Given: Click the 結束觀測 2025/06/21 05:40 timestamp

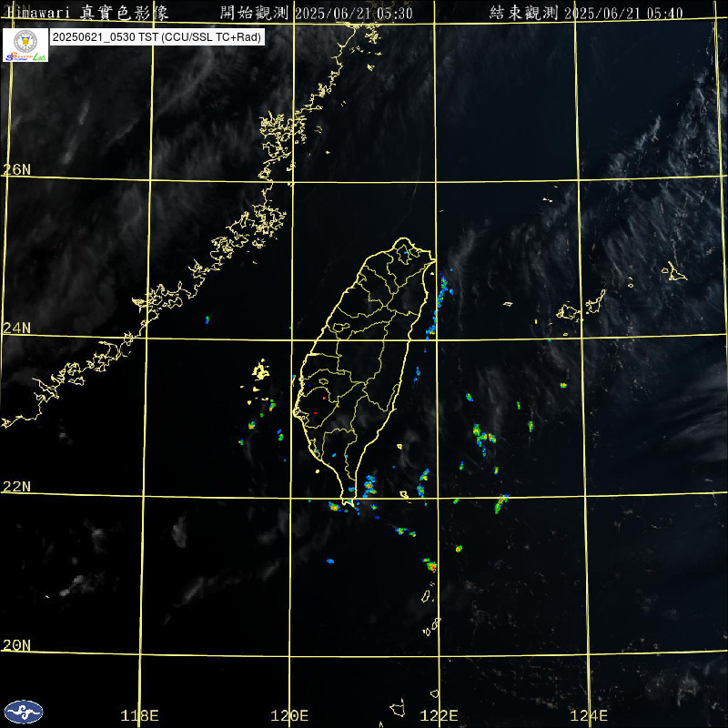Looking at the screenshot, I should pos(586,13).
